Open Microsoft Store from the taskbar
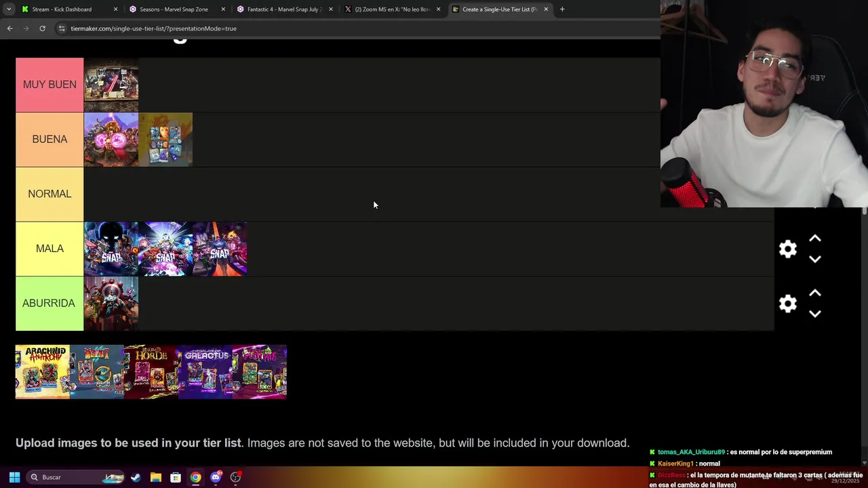This screenshot has height=488, width=868. point(176,477)
